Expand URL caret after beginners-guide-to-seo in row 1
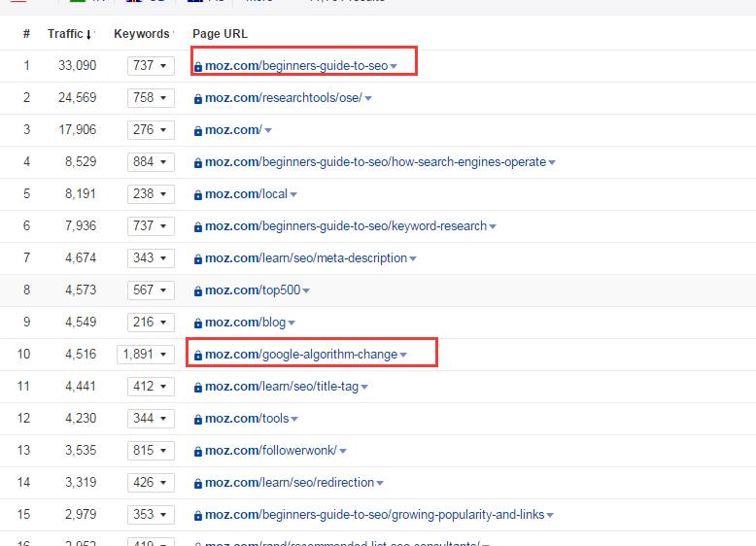Screen dimensions: 756x546 pos(394,66)
